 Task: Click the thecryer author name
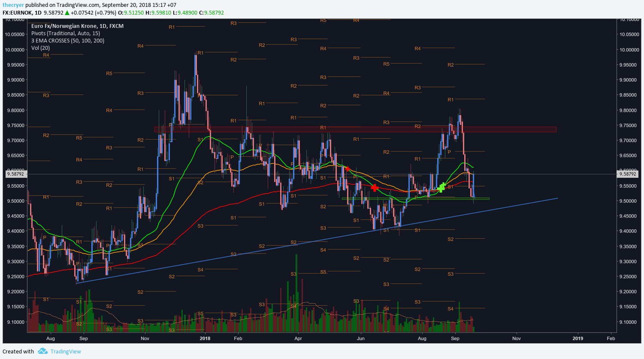pos(13,5)
